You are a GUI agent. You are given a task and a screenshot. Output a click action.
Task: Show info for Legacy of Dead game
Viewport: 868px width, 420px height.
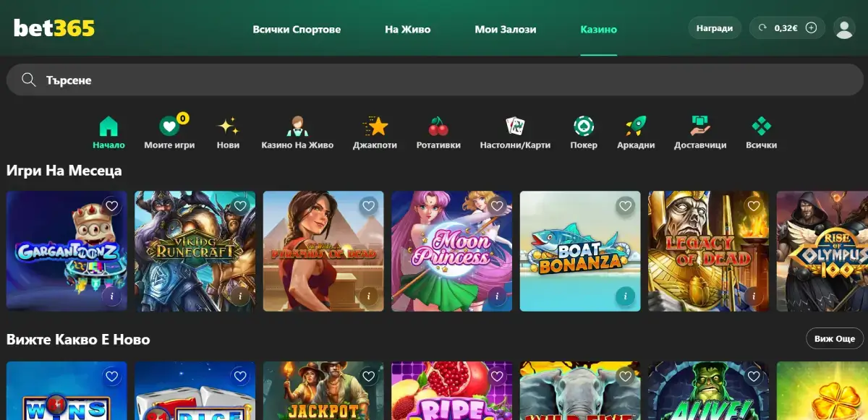[753, 296]
